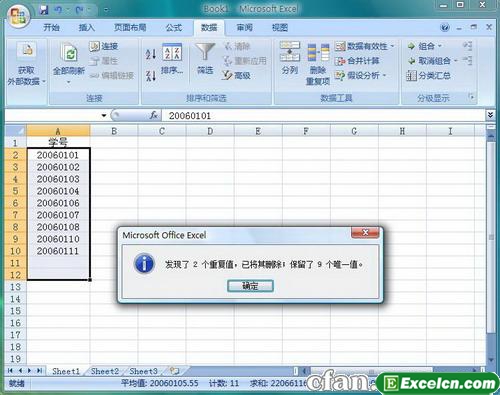Screen dimensions: 500x395
Task: Click cell containing 20060107
Action: [x=58, y=215]
